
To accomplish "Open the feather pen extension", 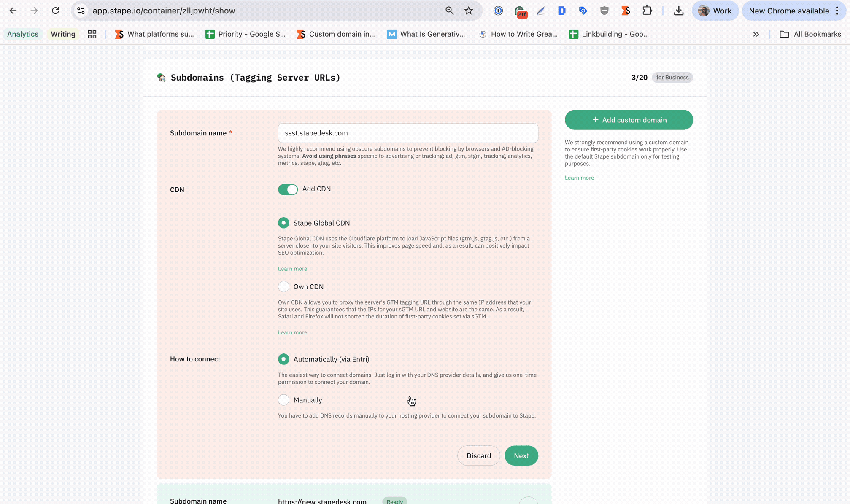I will [x=541, y=11].
